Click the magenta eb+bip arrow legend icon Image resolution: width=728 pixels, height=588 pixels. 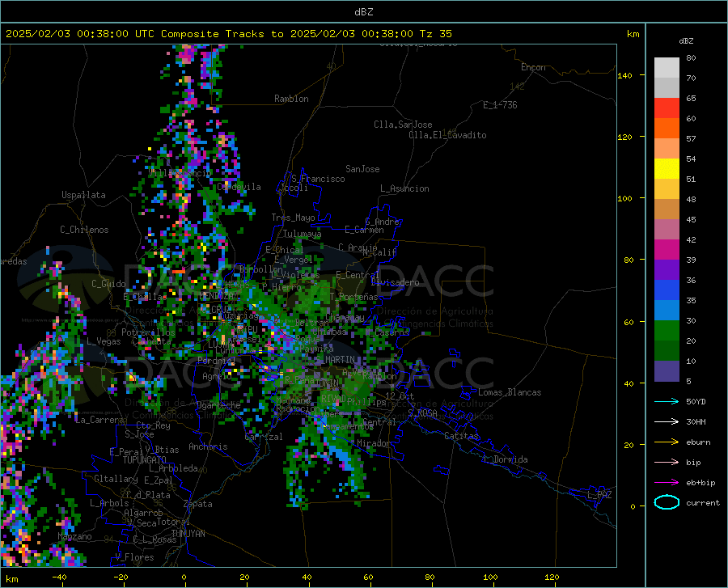pyautogui.click(x=667, y=483)
